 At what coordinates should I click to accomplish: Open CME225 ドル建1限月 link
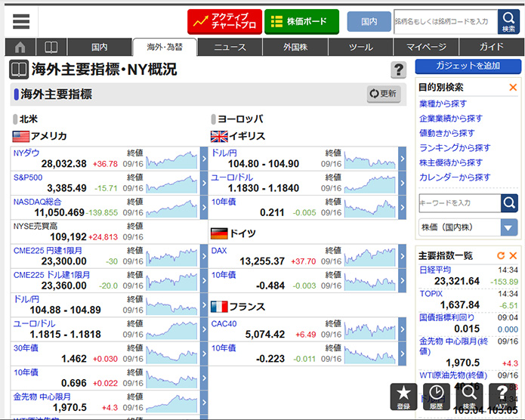(51, 275)
